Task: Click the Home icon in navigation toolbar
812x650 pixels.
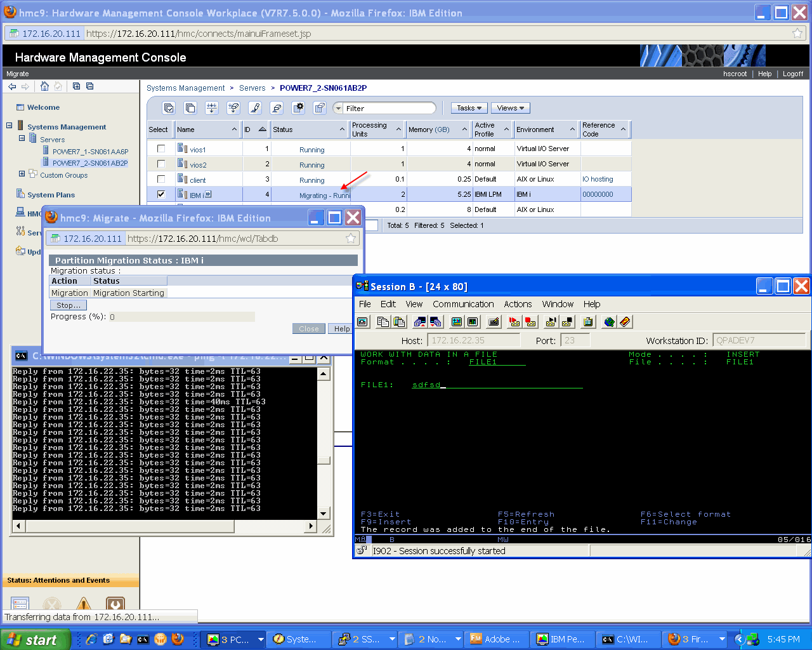Action: click(44, 86)
